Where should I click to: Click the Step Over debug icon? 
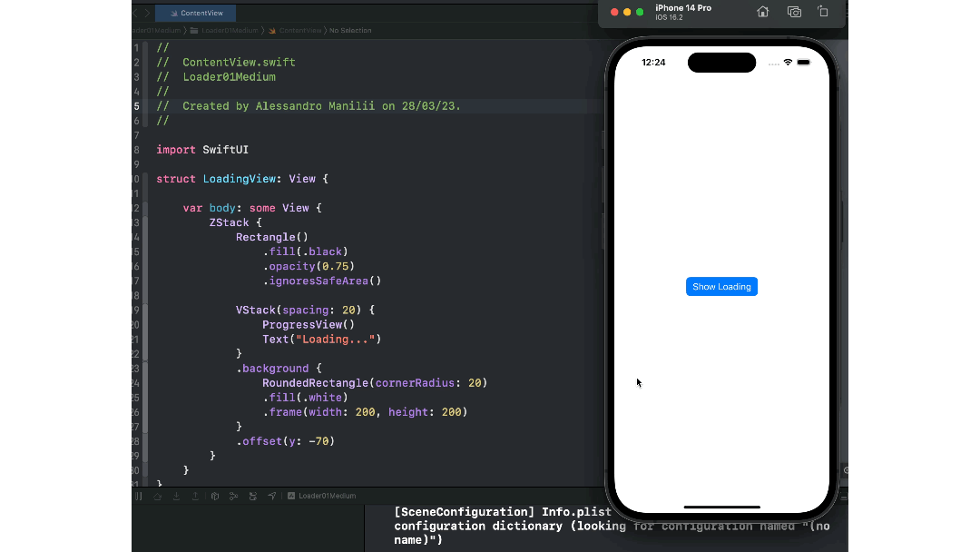[x=158, y=496]
